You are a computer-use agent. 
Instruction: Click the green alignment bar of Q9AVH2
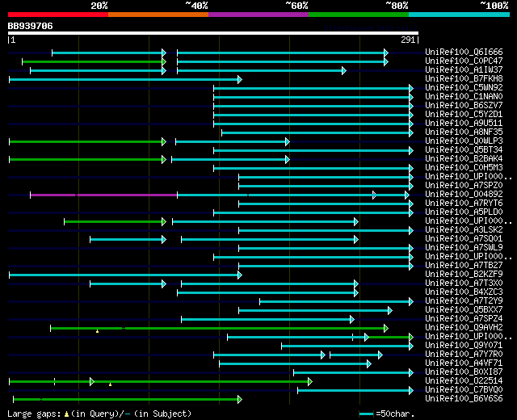(x=217, y=329)
